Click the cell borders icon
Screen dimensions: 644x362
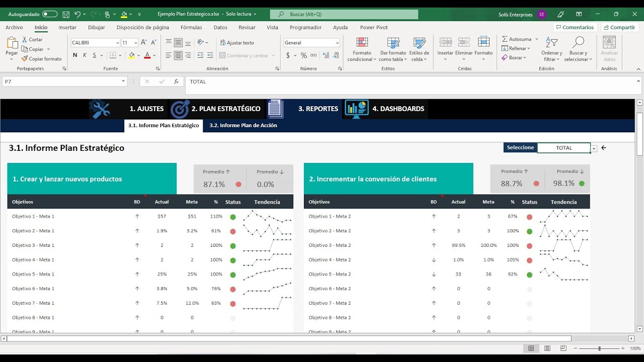(x=113, y=55)
